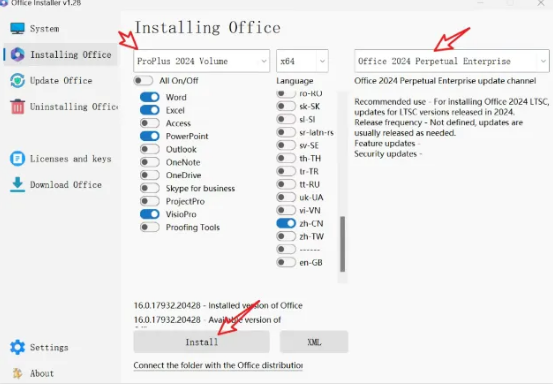Enable the sr-latn-rs language toggle
Viewport: 553px width, 384px height.
pyautogui.click(x=286, y=132)
